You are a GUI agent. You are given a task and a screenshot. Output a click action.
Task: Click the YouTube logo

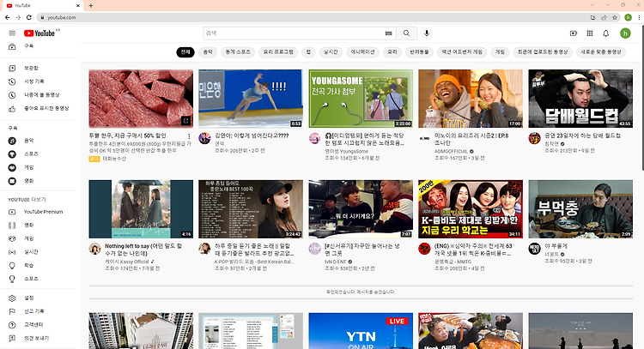[x=39, y=33]
